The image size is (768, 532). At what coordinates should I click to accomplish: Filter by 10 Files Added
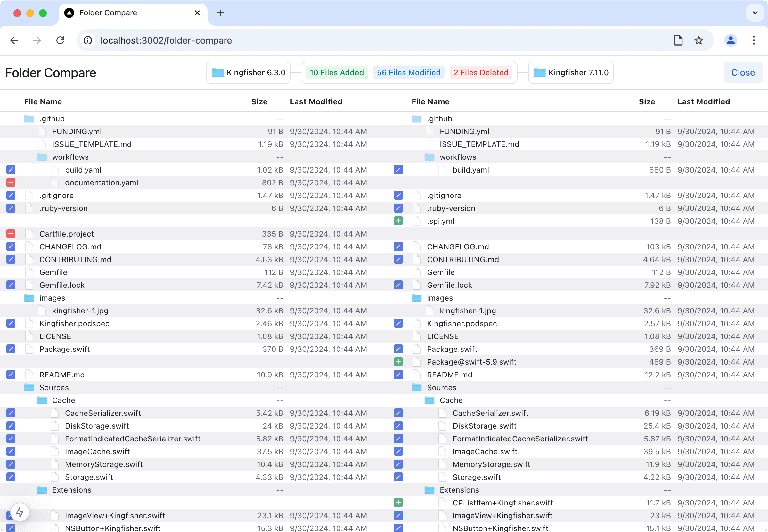337,72
